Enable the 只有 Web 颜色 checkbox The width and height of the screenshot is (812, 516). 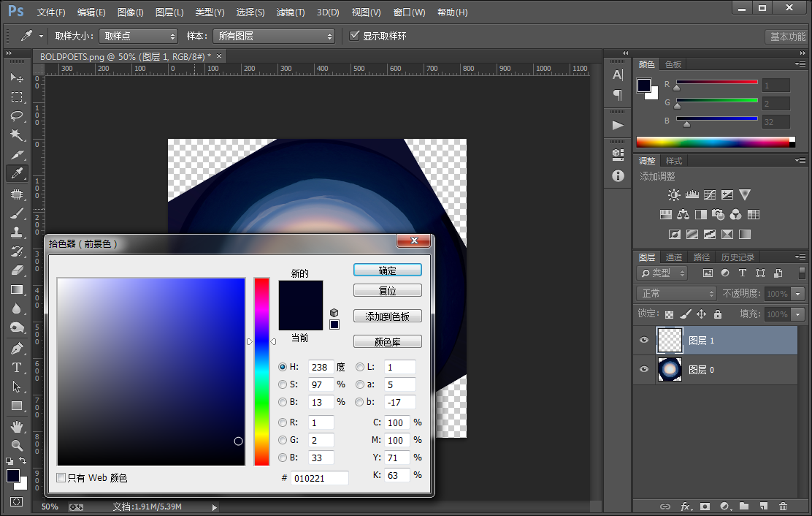(x=61, y=478)
